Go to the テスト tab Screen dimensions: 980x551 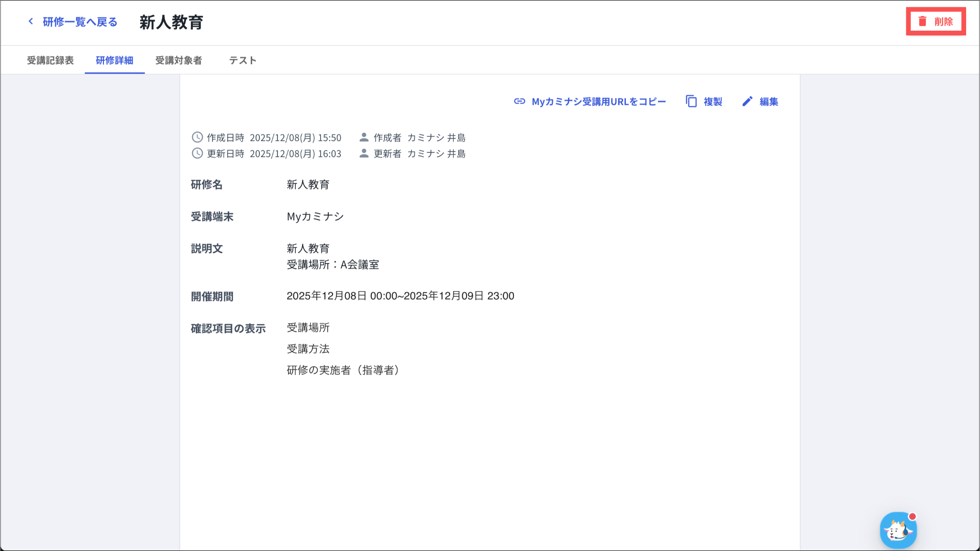pyautogui.click(x=243, y=60)
